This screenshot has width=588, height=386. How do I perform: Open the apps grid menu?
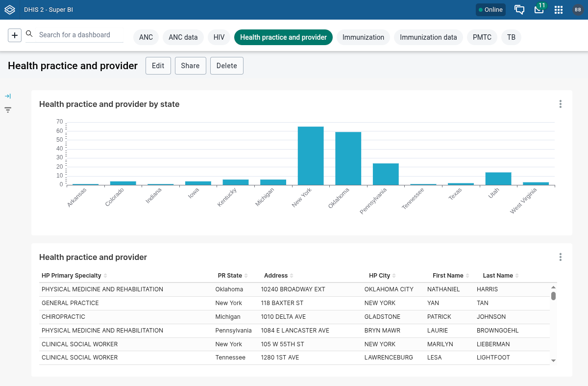pos(559,10)
